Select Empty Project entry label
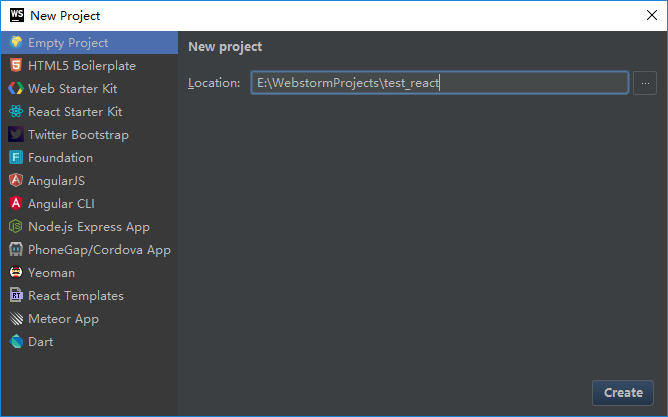This screenshot has height=417, width=668. (68, 43)
